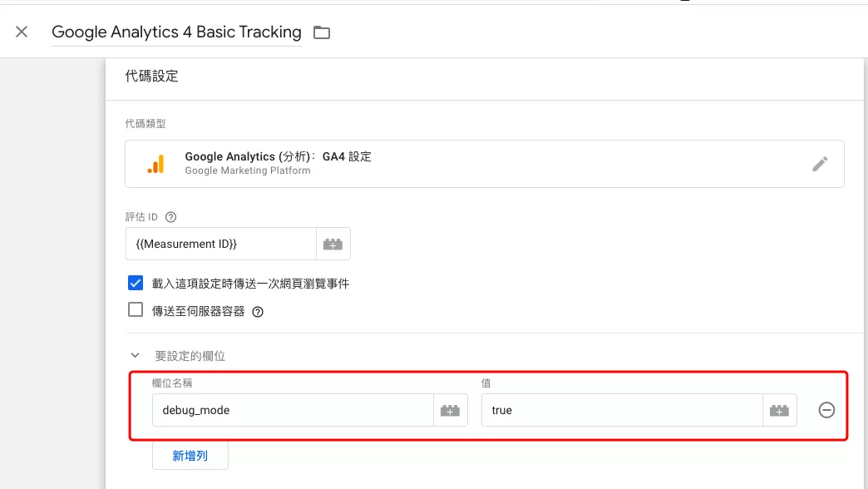
Task: Click the 新增列 button
Action: [190, 455]
